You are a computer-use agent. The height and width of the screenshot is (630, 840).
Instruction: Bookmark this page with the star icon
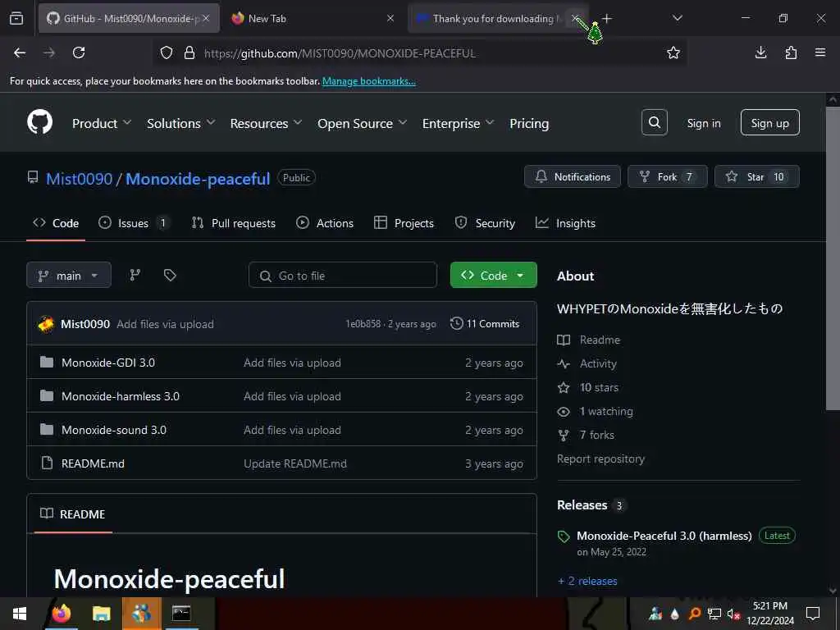pyautogui.click(x=673, y=52)
